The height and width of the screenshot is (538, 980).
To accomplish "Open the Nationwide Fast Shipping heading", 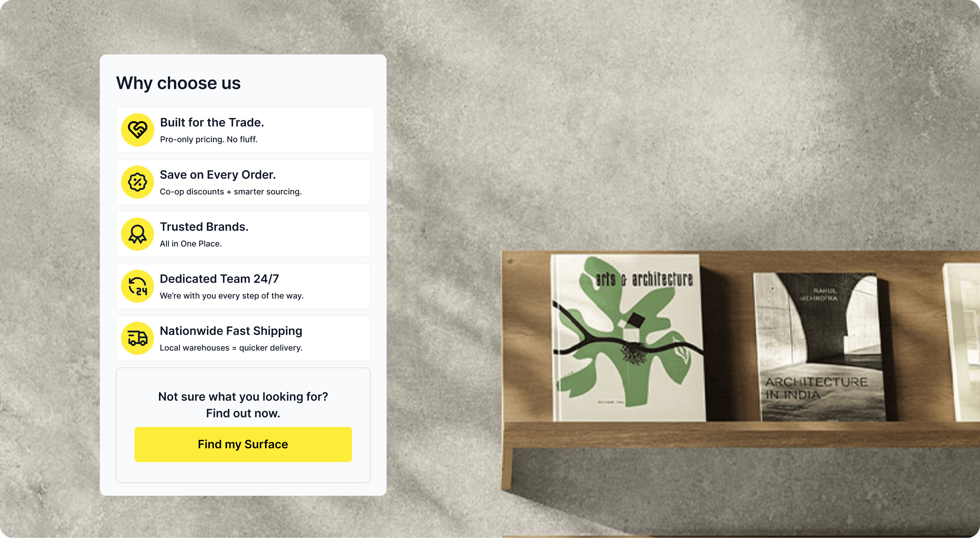I will tap(231, 331).
